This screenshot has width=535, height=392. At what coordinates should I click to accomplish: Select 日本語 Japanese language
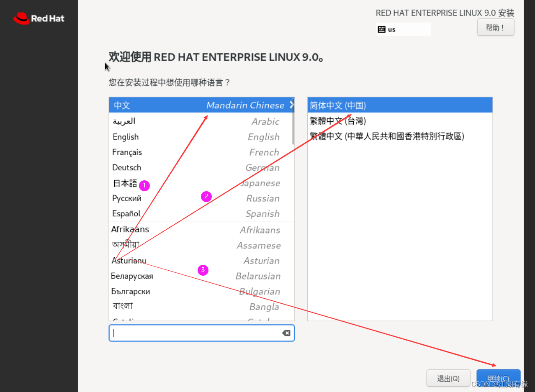[x=124, y=183]
